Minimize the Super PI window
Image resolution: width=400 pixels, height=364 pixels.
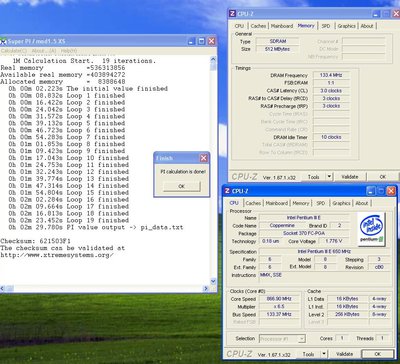point(192,41)
